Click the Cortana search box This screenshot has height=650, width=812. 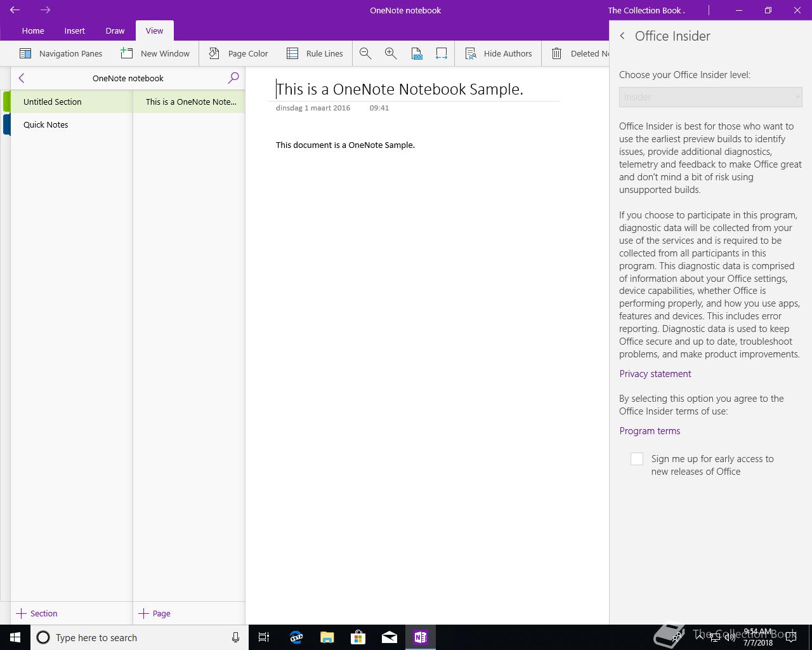click(140, 637)
